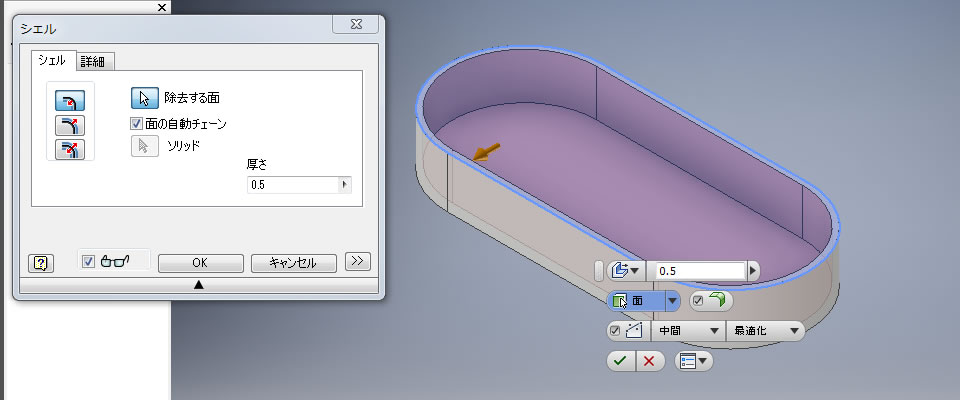The height and width of the screenshot is (400, 960).
Task: Click the mini toolbar grip handle
Action: pyautogui.click(x=599, y=271)
